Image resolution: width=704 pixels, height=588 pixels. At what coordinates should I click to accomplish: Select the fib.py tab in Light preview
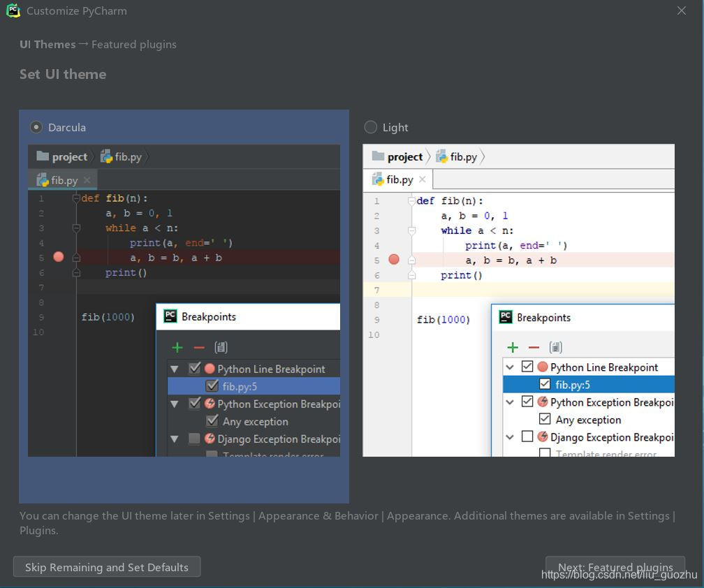[398, 180]
